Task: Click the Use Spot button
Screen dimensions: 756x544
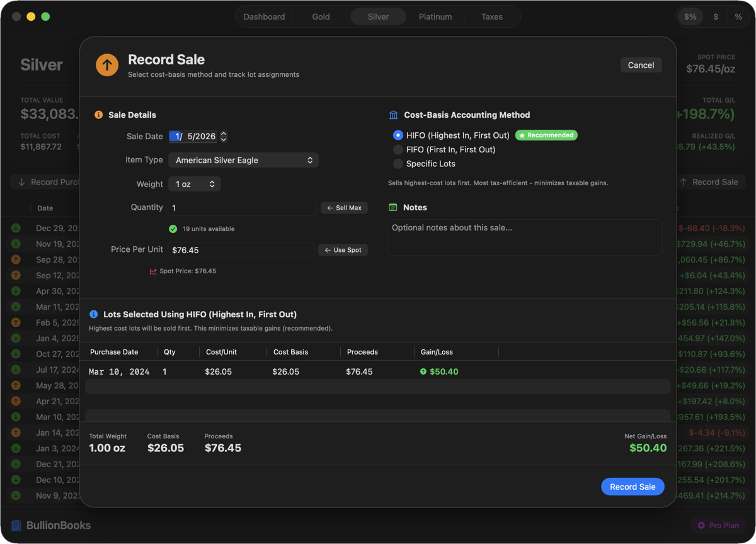Action: coord(343,250)
